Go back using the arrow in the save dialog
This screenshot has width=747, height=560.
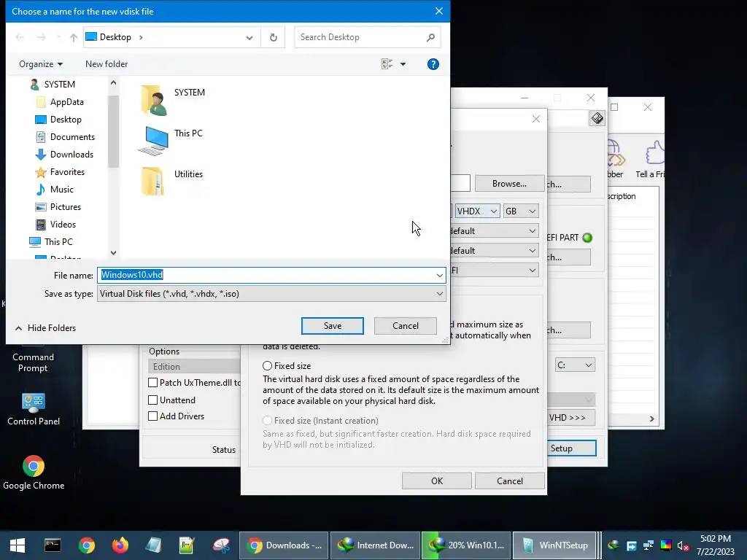[20, 37]
